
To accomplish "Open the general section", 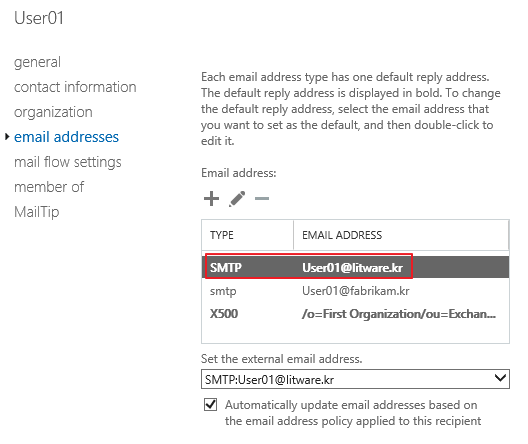I will 37,62.
